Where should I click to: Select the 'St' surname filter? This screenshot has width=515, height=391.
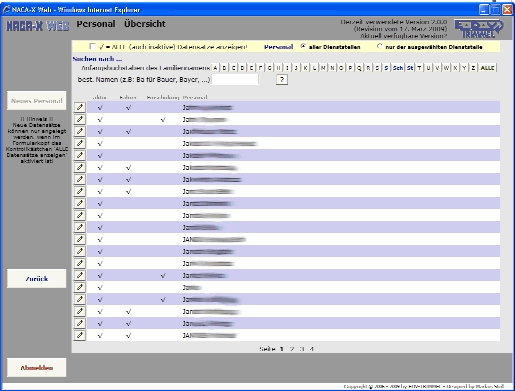click(x=410, y=68)
